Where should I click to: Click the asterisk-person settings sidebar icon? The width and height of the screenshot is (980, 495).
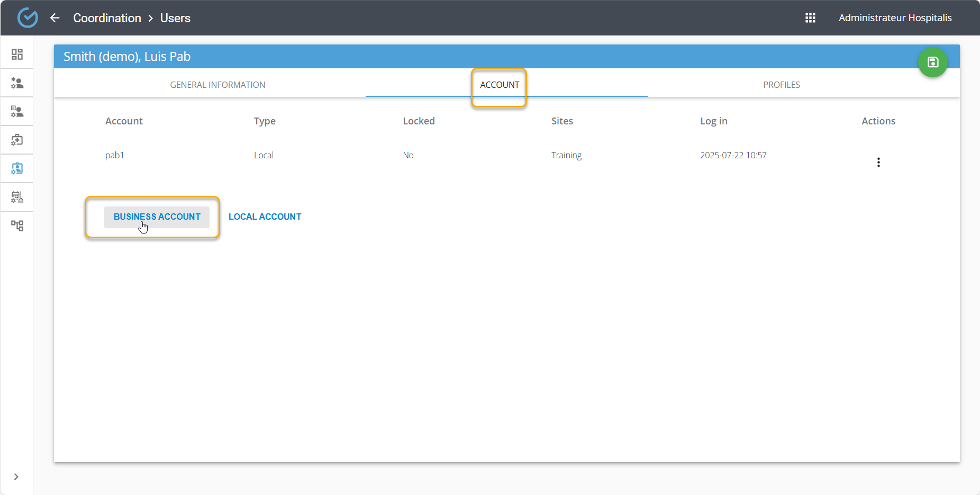pos(17,83)
